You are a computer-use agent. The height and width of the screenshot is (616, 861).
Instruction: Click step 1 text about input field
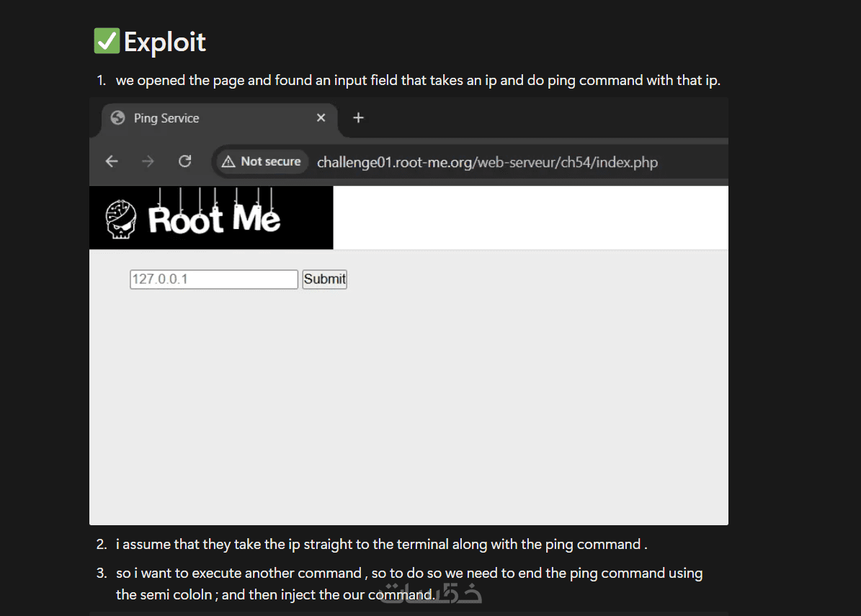click(x=417, y=81)
